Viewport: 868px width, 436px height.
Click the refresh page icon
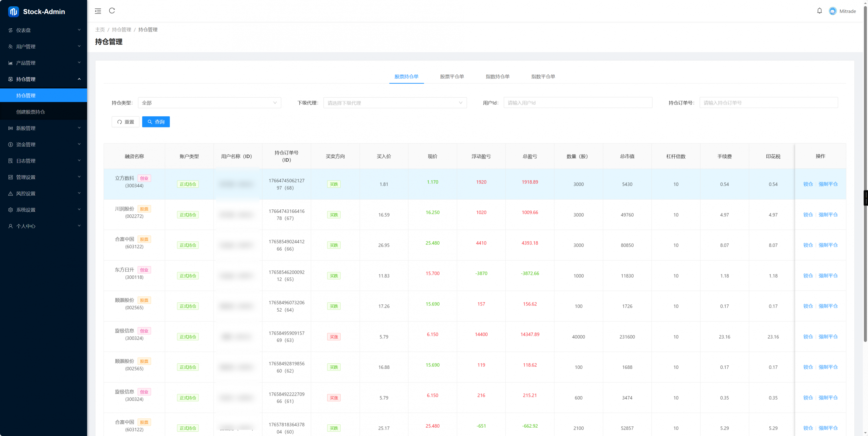[x=112, y=11]
